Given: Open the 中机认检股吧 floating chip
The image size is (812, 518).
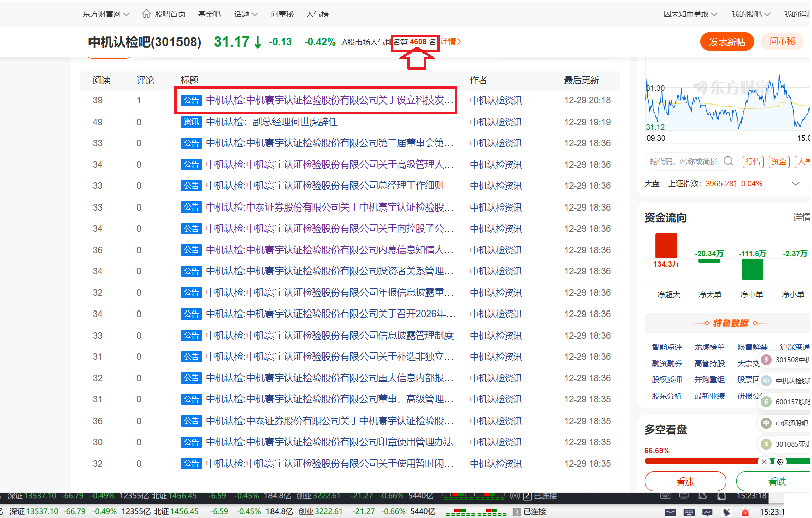Looking at the screenshot, I should point(785,381).
